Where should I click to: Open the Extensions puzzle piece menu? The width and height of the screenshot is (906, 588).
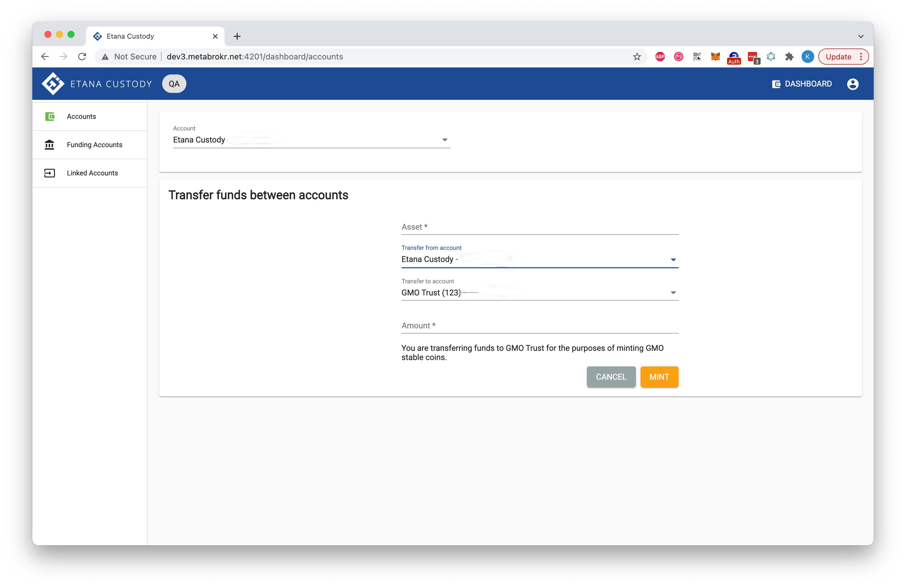[789, 57]
